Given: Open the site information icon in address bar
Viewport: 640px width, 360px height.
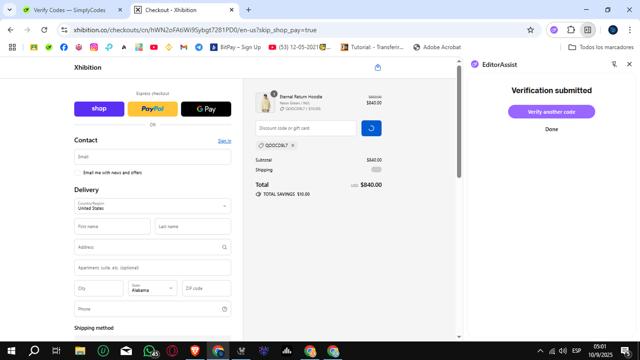Looking at the screenshot, I should (x=64, y=30).
